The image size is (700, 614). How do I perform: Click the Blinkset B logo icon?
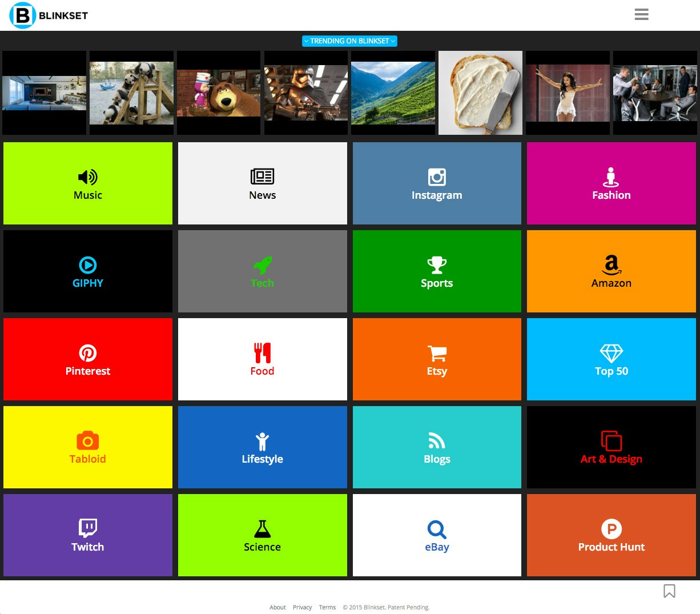(23, 15)
